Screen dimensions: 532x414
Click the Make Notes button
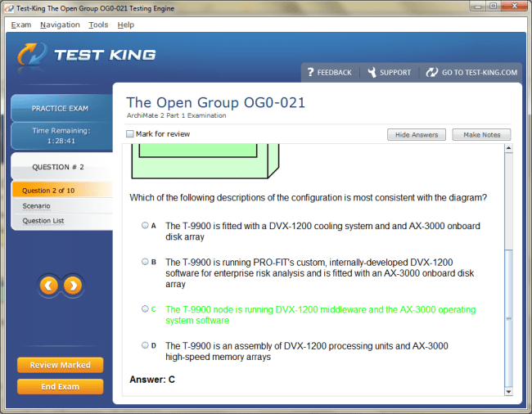481,135
